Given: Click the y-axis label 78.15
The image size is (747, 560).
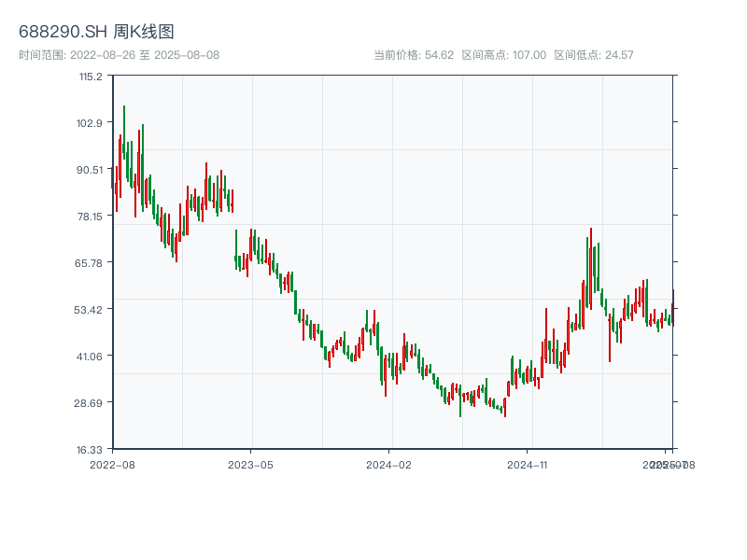Looking at the screenshot, I should click(x=90, y=217).
